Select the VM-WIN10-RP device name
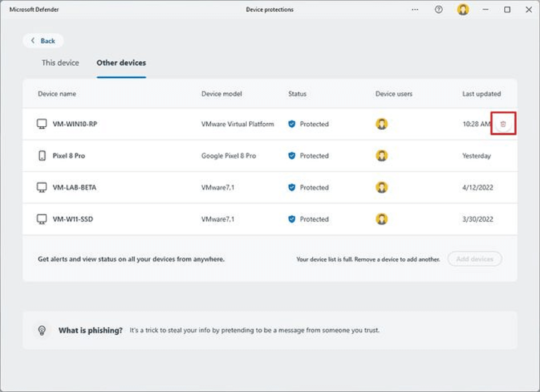 click(75, 124)
